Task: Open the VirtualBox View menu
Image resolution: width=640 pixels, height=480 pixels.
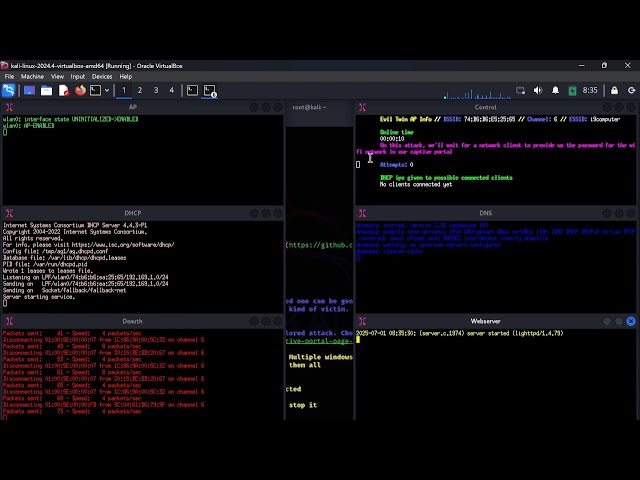Action: (57, 76)
